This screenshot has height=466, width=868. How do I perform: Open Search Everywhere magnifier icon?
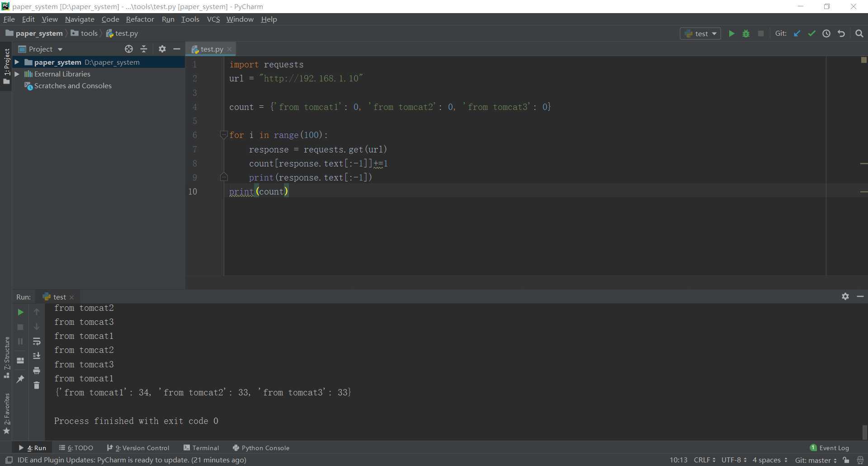click(x=859, y=33)
